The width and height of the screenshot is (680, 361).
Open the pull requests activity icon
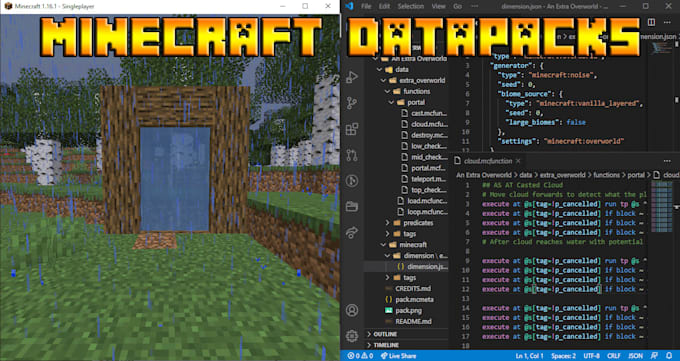coord(352,155)
